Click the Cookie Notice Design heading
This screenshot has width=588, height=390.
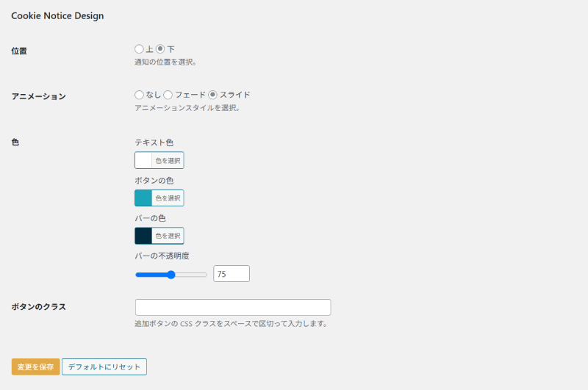(57, 15)
